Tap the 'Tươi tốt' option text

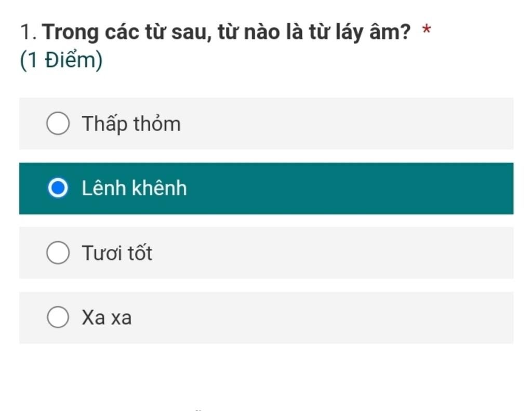117,253
